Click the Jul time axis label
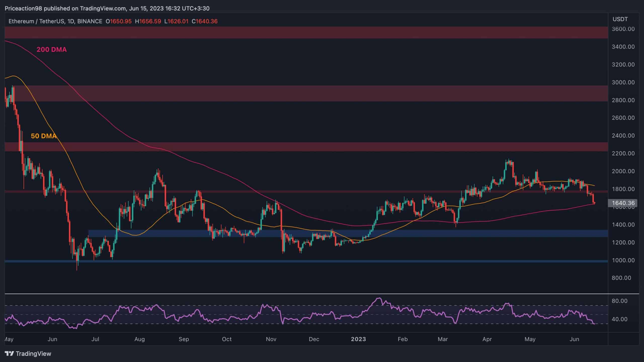 [x=95, y=339]
